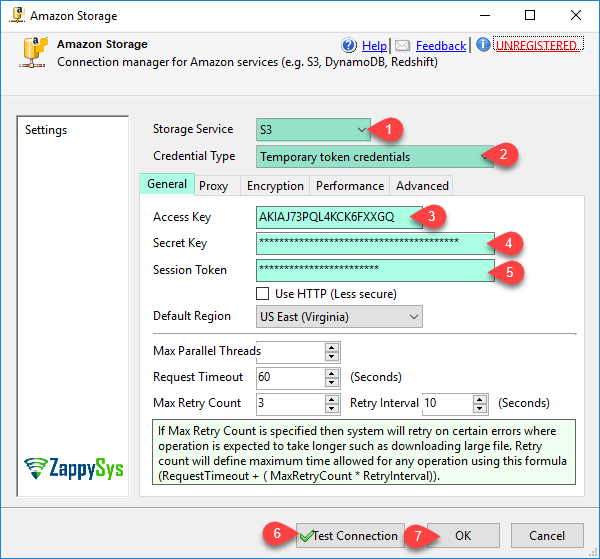The height and width of the screenshot is (559, 600).
Task: Switch to the Encryption tab
Action: (x=275, y=186)
